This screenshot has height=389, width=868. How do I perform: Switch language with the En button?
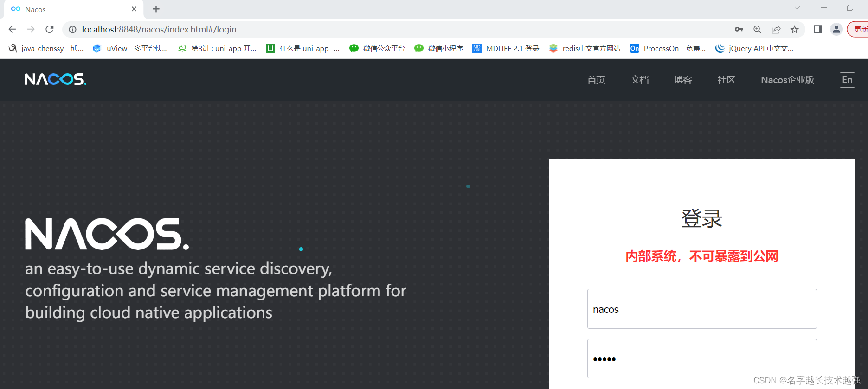[x=847, y=80]
